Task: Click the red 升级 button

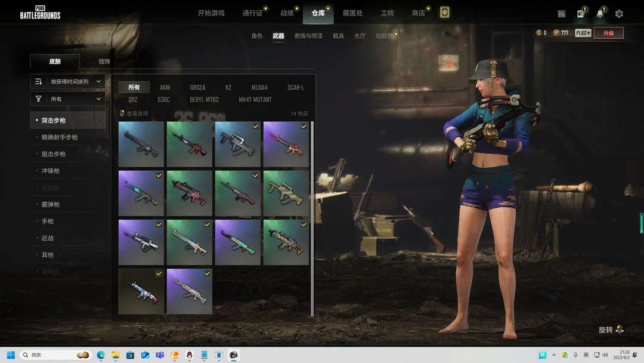Action: (x=608, y=33)
